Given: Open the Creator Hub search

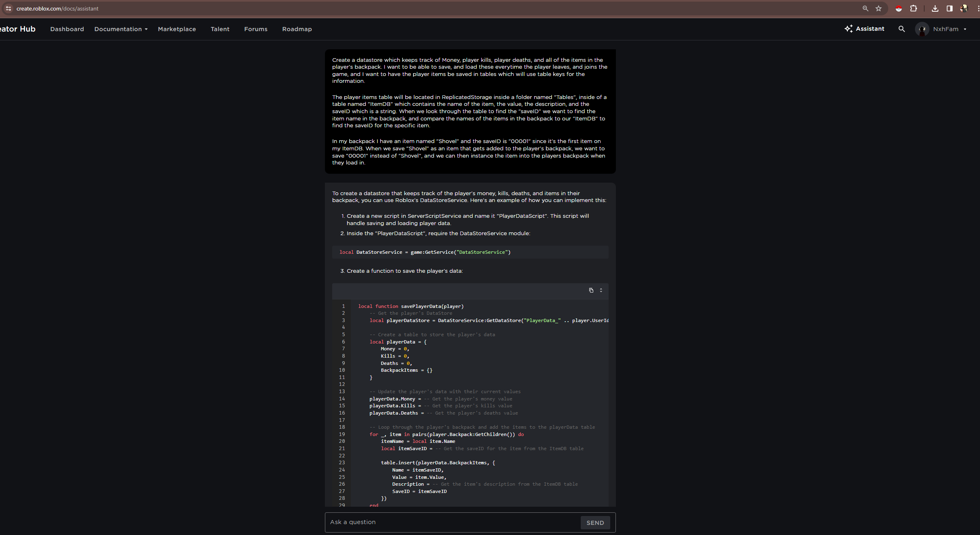Looking at the screenshot, I should pos(901,29).
